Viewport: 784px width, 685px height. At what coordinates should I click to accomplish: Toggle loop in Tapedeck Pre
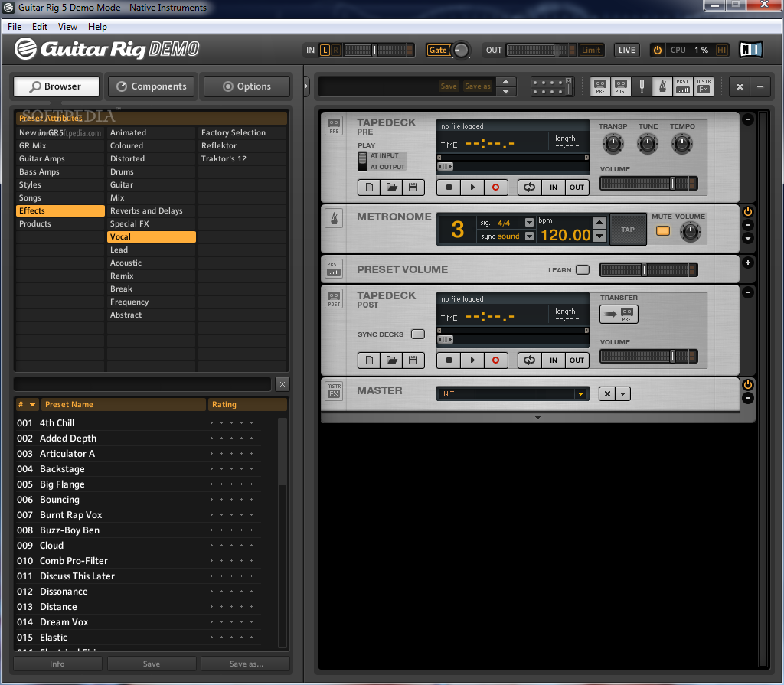[x=530, y=187]
